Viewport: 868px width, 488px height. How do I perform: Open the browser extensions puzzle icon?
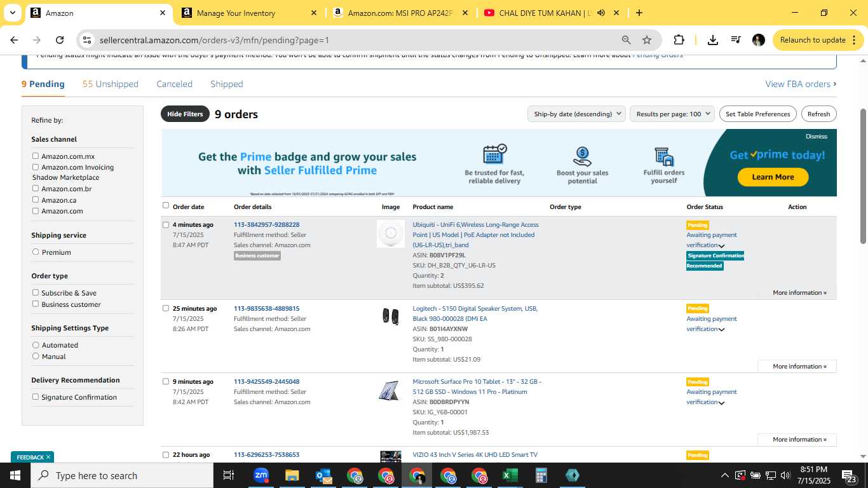[679, 40]
